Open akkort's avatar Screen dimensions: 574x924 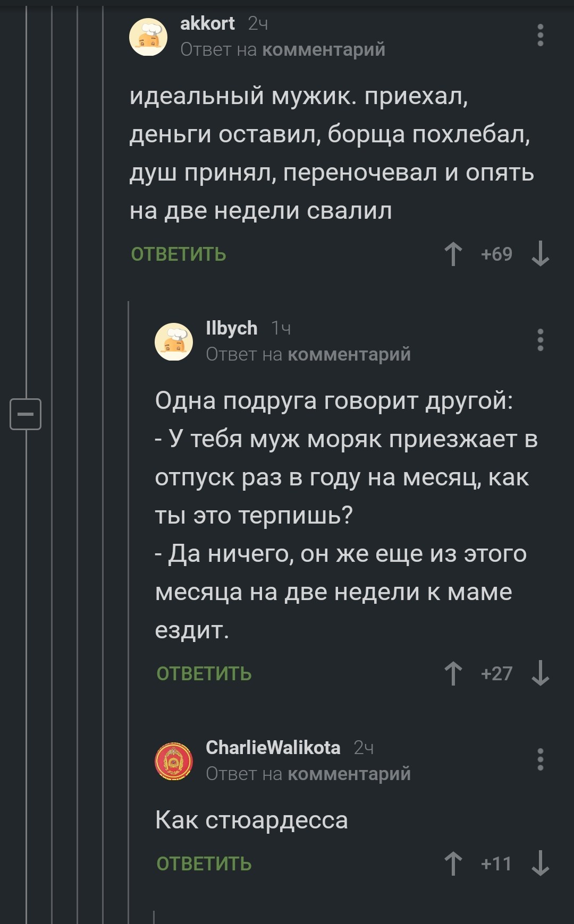pyautogui.click(x=148, y=37)
